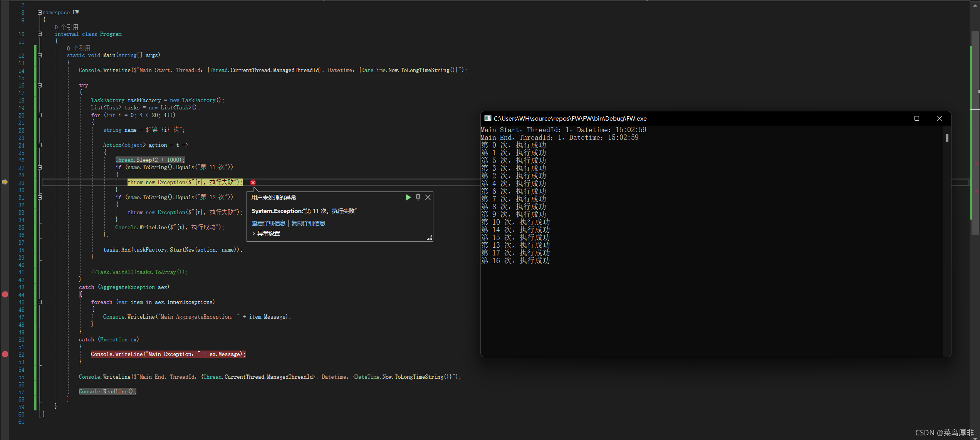Collapse the Action lambda at line 24
The height and width of the screenshot is (440, 980).
[39, 145]
